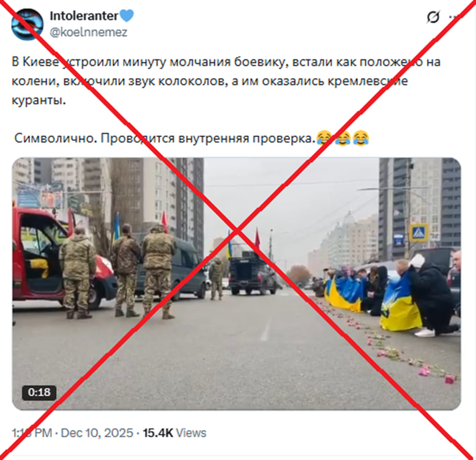Screen dimensions: 476x460
Task: Click the pedestrian crossing sign in video
Action: point(418,232)
